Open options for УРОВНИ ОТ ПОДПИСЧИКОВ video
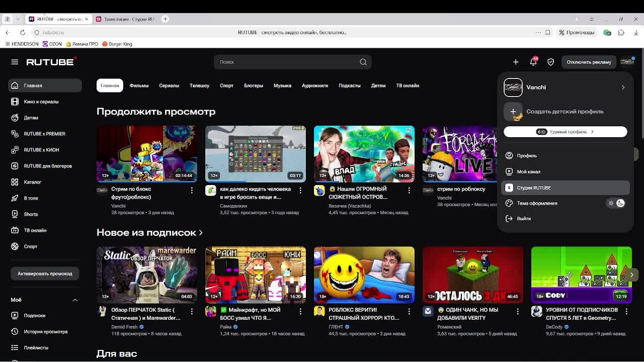Image resolution: width=644 pixels, height=362 pixels. click(x=626, y=311)
